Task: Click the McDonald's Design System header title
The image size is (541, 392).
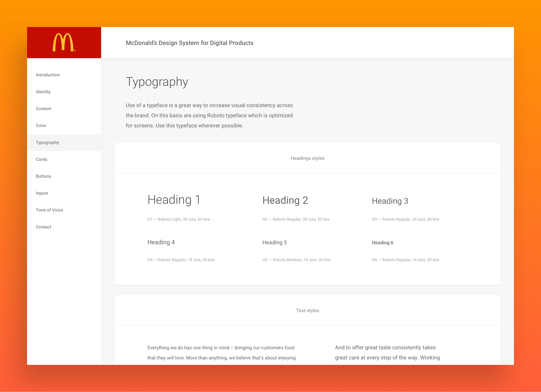Action: coord(189,43)
